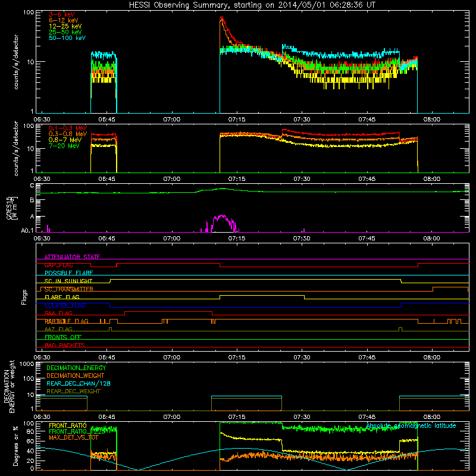Viewport: 476px width, 476px height.
Task: Click the 0.3-0.8 MeV legend label
Action: [x=68, y=134]
